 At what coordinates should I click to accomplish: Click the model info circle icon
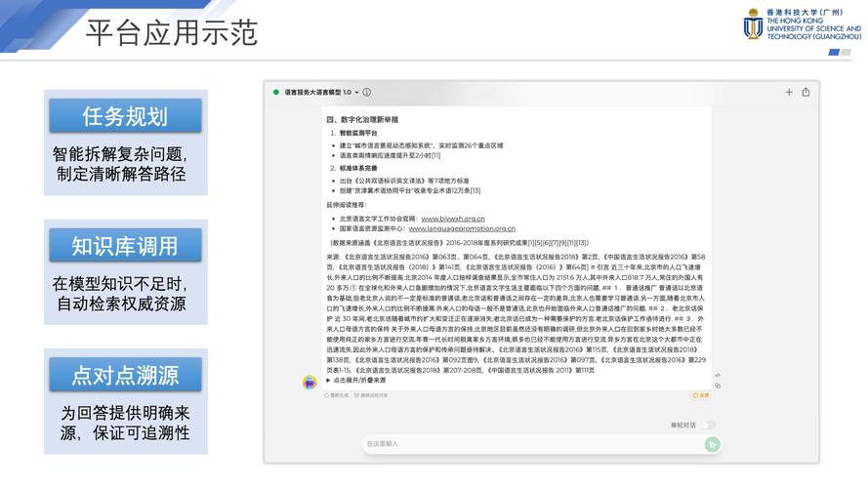tap(366, 93)
